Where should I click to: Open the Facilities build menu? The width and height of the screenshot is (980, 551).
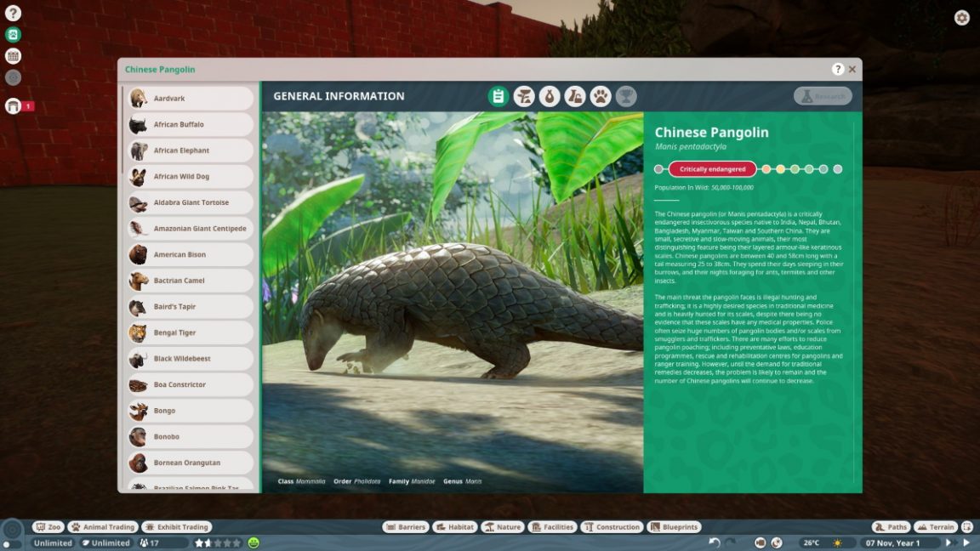pyautogui.click(x=552, y=527)
